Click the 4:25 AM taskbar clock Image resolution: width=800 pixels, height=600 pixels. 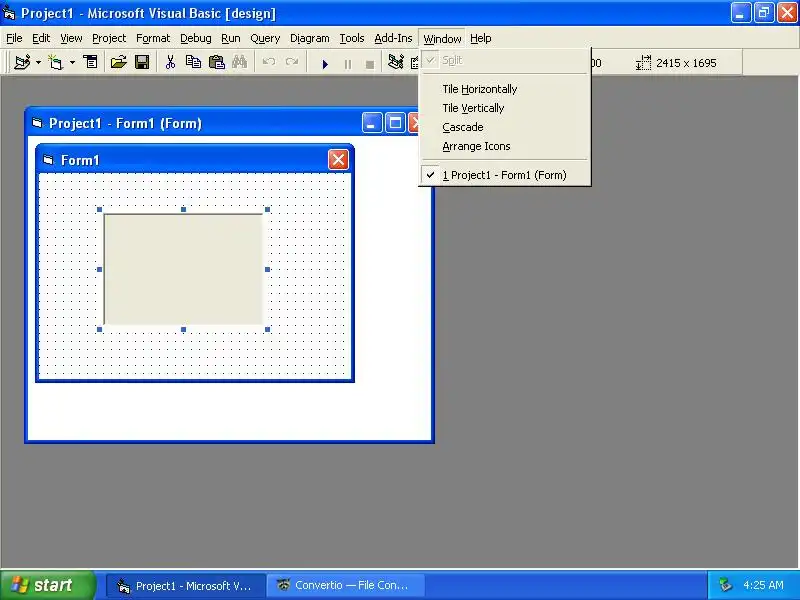point(763,585)
